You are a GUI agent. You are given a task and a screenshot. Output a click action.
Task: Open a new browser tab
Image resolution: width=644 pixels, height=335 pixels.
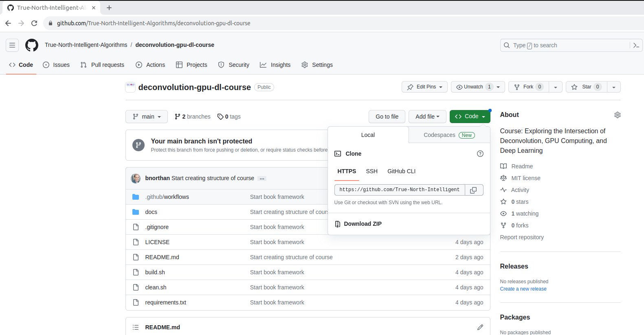[109, 8]
